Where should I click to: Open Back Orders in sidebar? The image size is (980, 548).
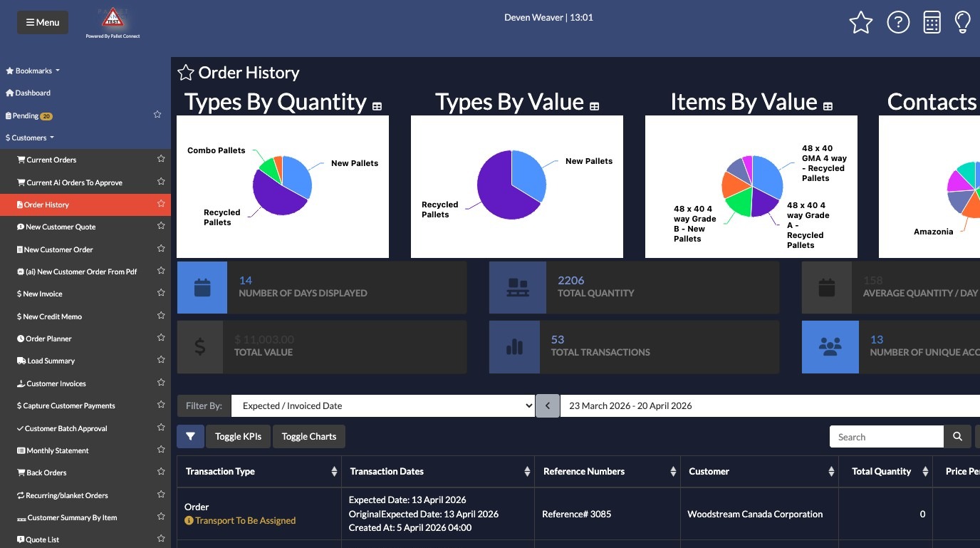[42, 472]
